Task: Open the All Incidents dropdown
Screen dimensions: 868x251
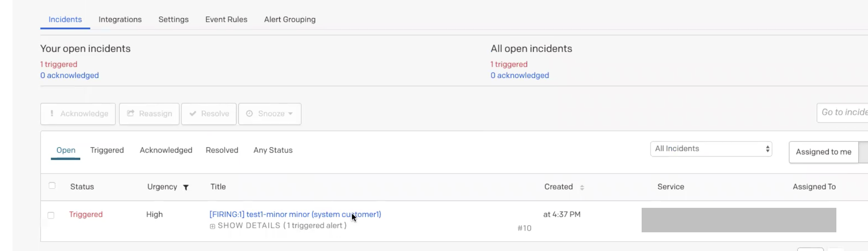Action: pyautogui.click(x=711, y=149)
